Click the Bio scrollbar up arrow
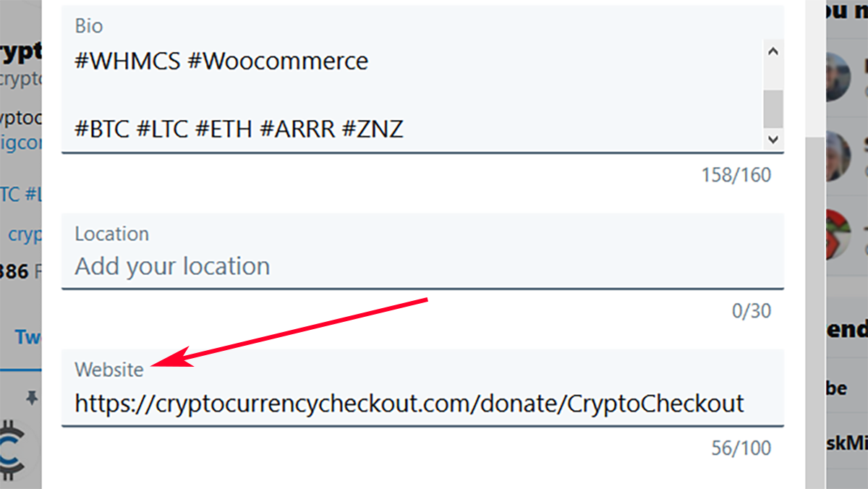Viewport: 868px width, 489px height. 773,52
